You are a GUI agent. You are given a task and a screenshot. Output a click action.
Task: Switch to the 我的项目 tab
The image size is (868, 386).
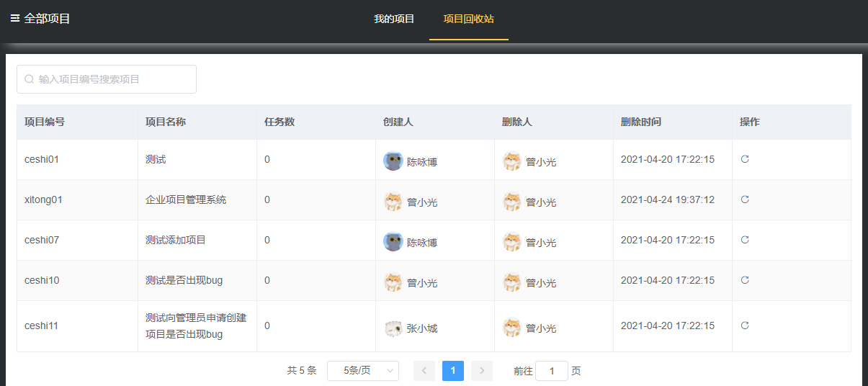[x=394, y=19]
